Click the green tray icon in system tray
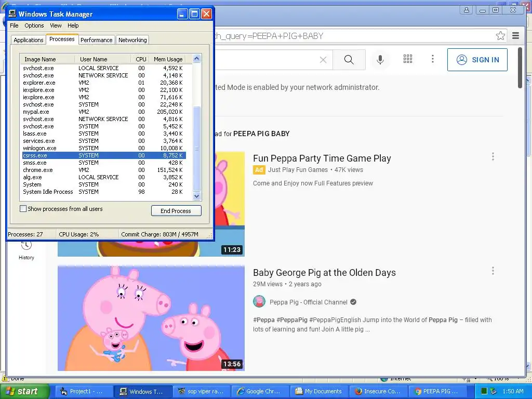The height and width of the screenshot is (399, 532). tap(484, 391)
